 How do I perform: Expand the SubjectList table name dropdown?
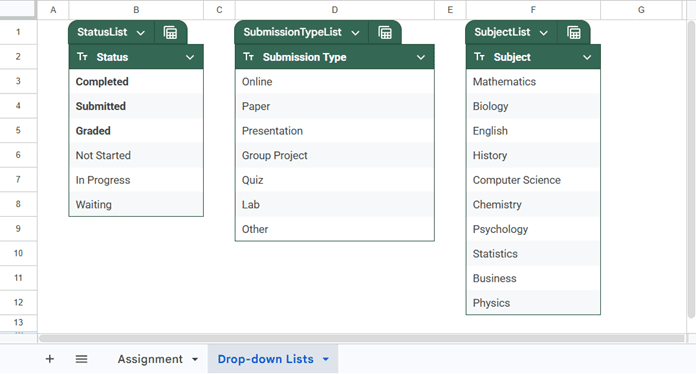[x=543, y=33]
